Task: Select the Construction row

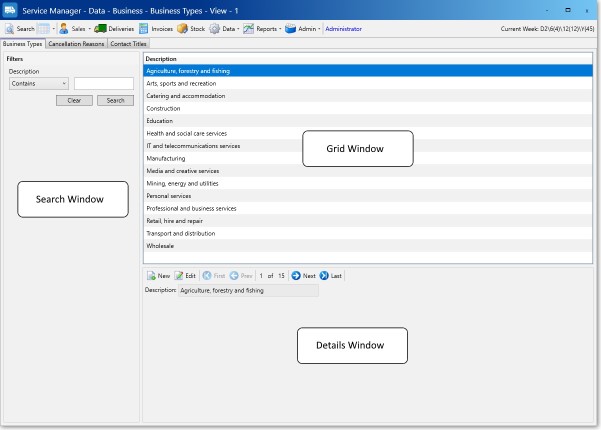Action: click(368, 108)
